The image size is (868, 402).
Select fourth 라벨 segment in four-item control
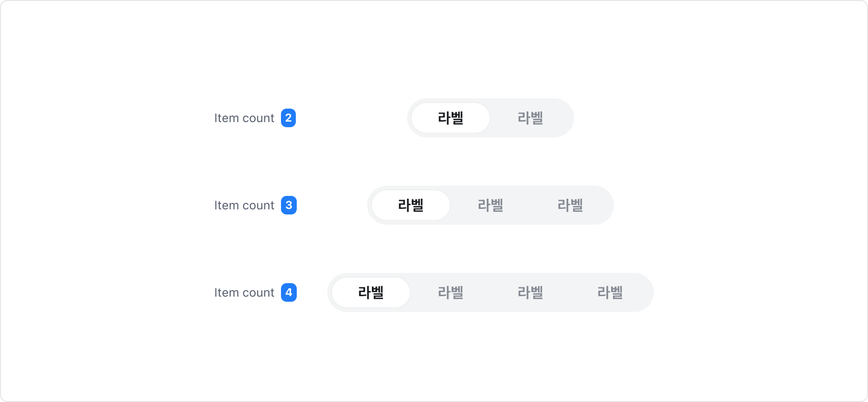click(x=611, y=292)
